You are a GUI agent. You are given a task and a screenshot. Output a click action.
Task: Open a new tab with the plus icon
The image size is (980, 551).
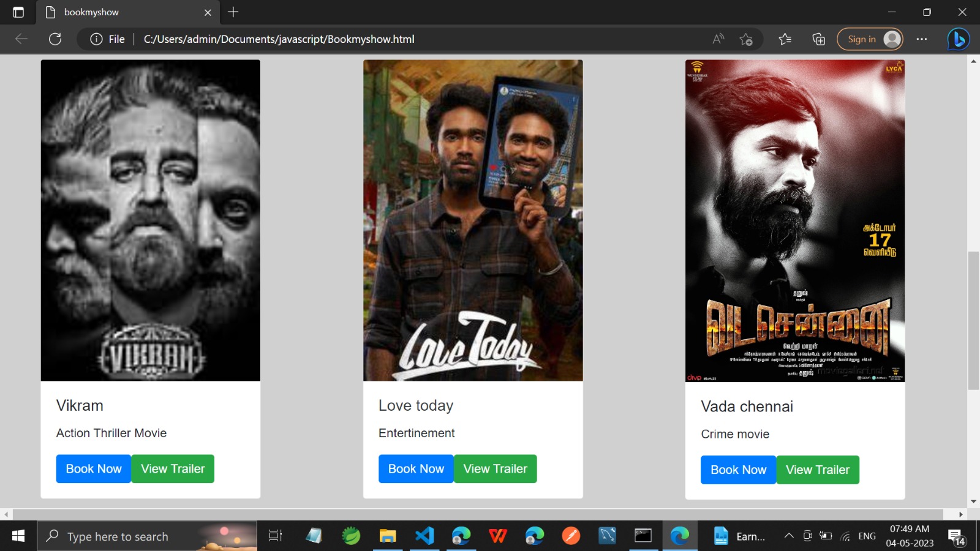coord(233,12)
